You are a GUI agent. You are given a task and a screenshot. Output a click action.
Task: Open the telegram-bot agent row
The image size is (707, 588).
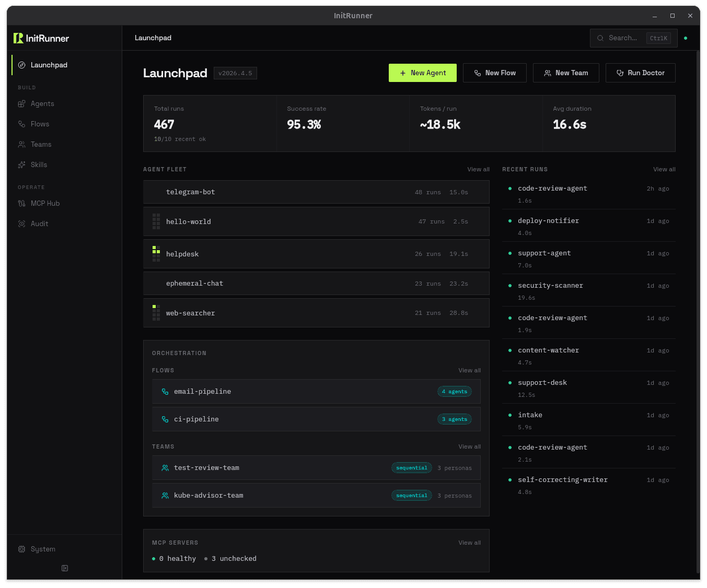pyautogui.click(x=316, y=192)
